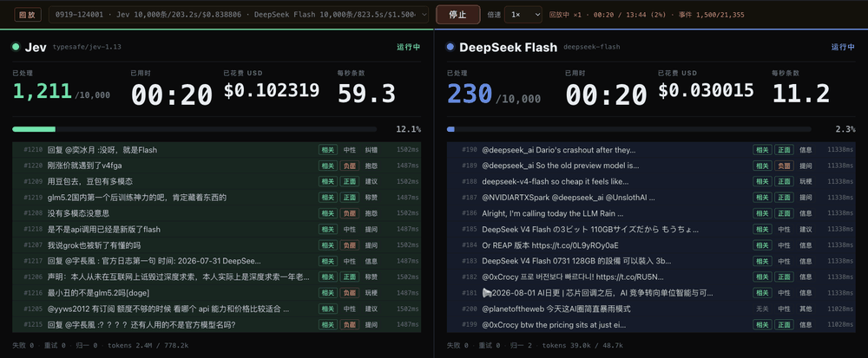The image size is (868, 358).
Task: Open the t.co/RU5N link in row #182
Action: click(x=628, y=277)
